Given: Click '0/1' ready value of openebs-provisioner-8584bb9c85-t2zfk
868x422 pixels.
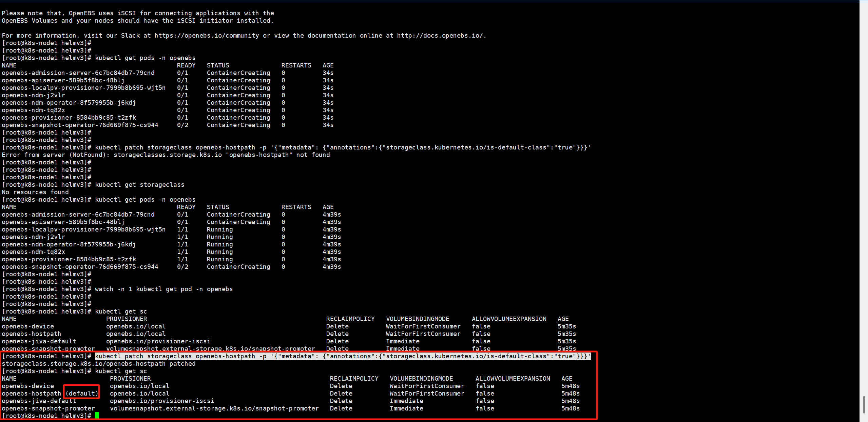Looking at the screenshot, I should (182, 117).
